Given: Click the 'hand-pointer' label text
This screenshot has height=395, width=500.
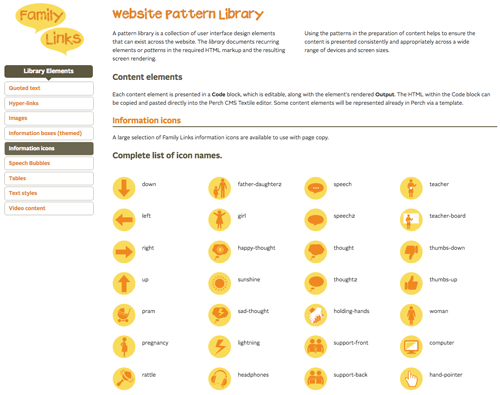Looking at the screenshot, I should click(446, 375).
